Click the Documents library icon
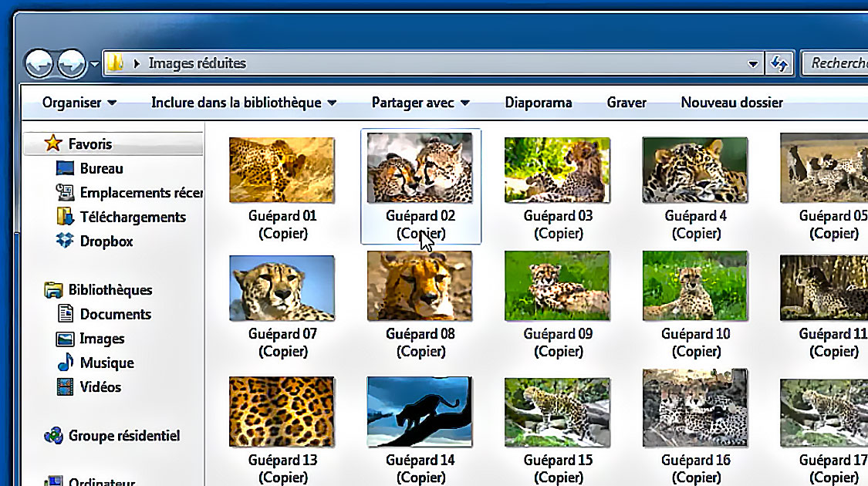868x486 pixels. (x=66, y=313)
